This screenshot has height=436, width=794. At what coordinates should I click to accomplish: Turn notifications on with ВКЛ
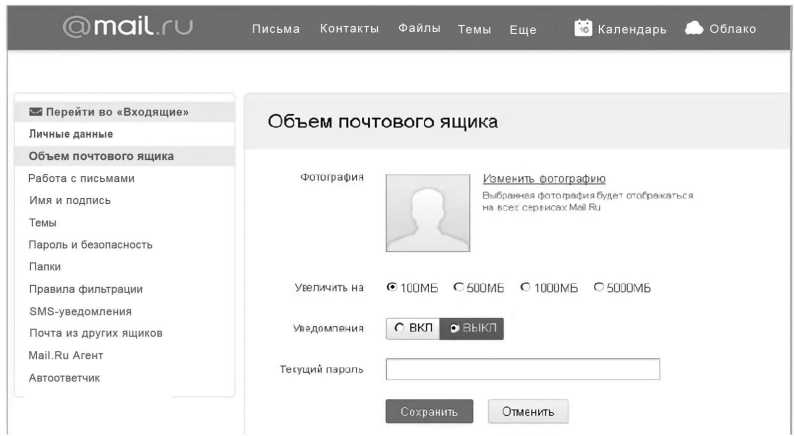point(413,329)
